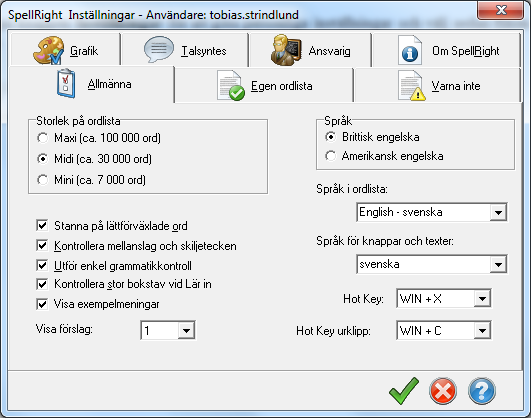The height and width of the screenshot is (418, 531).
Task: Confirm settings with the green checkmark
Action: [404, 391]
